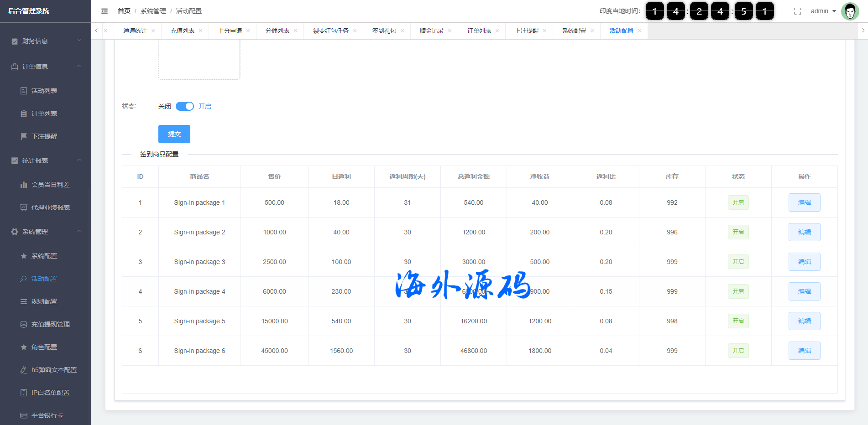This screenshot has width=868, height=425.
Task: Click the dashed image upload box
Action: (199, 59)
